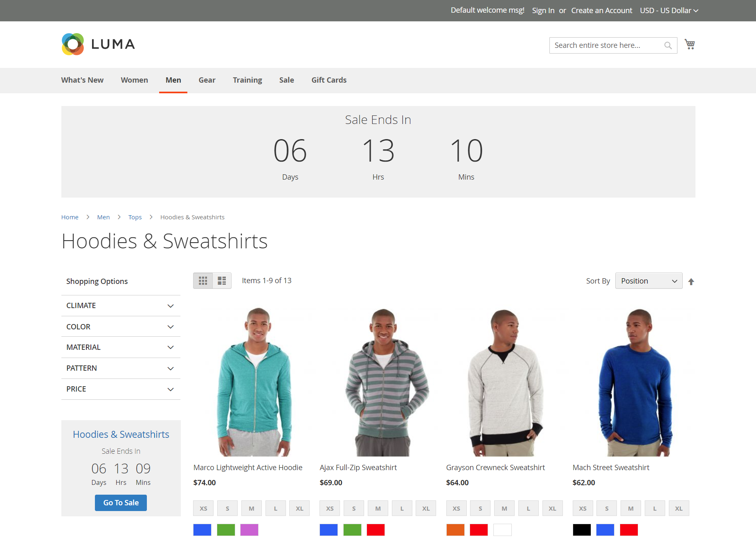Viewport: 756px width, 545px height.
Task: Select size XL for Marco Hoodie
Action: pos(299,509)
